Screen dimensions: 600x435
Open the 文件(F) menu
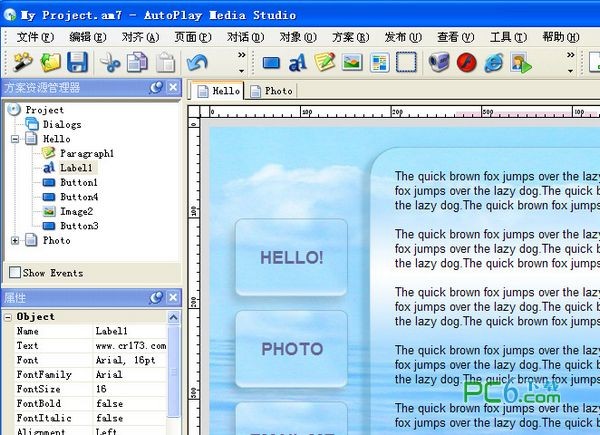click(35, 37)
